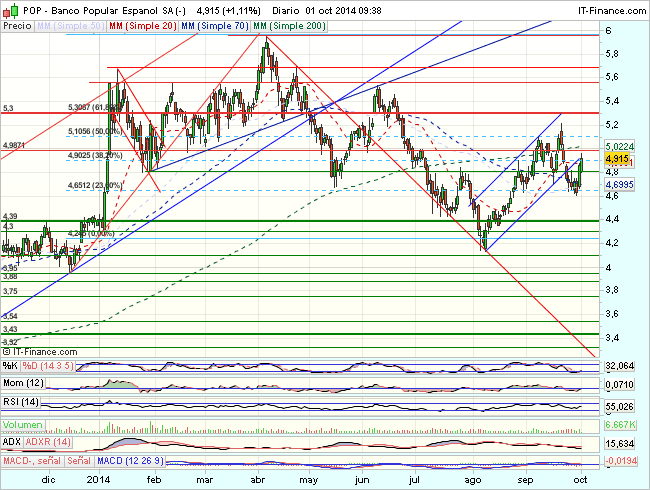650x490 pixels.
Task: Toggle the MM (Simple 200) moving average label
Action: pyautogui.click(x=289, y=26)
